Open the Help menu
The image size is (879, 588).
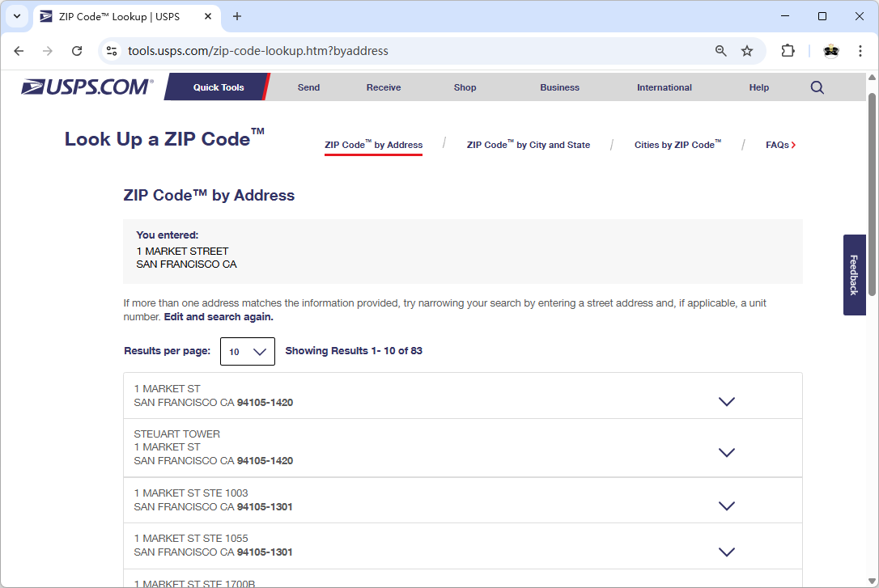tap(759, 87)
